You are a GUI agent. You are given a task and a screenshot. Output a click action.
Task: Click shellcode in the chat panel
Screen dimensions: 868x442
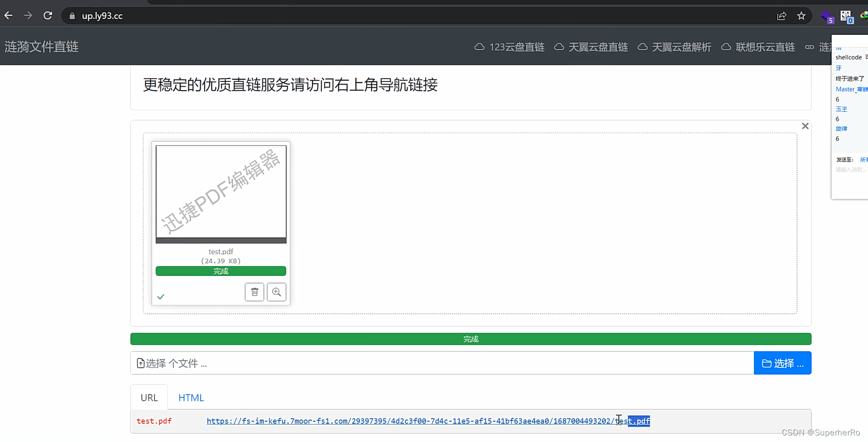848,57
